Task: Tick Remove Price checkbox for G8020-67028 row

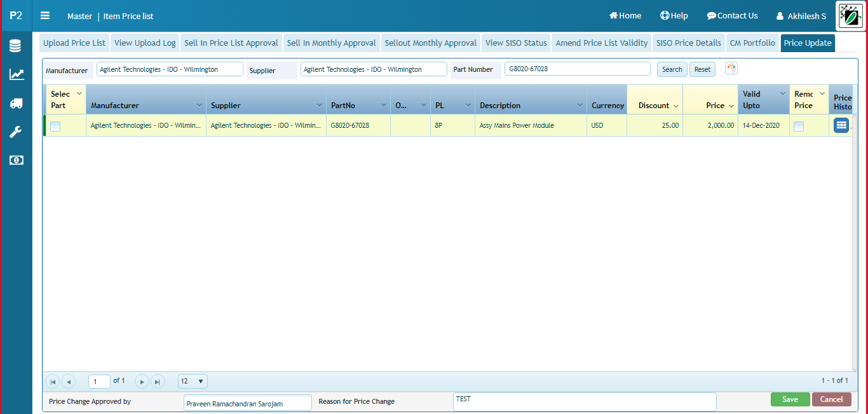Action: point(799,127)
